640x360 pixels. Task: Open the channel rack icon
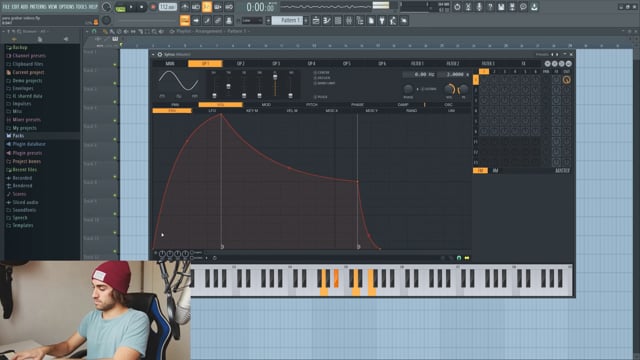pyautogui.click(x=338, y=20)
